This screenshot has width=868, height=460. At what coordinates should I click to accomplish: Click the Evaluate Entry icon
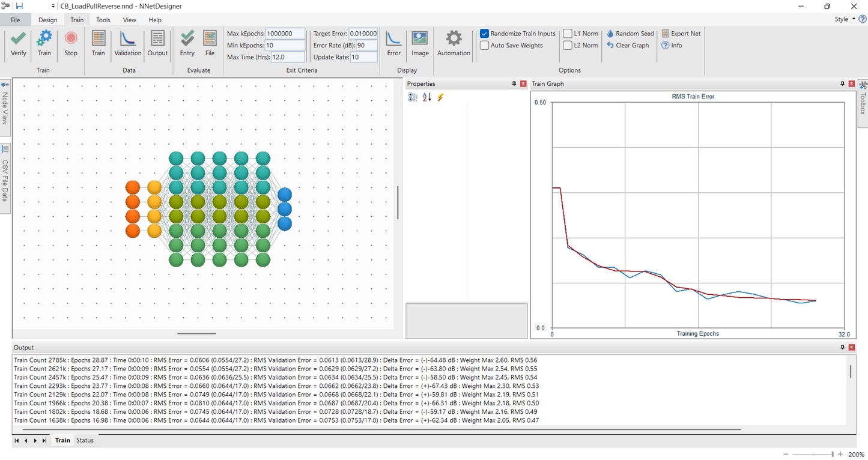point(187,39)
